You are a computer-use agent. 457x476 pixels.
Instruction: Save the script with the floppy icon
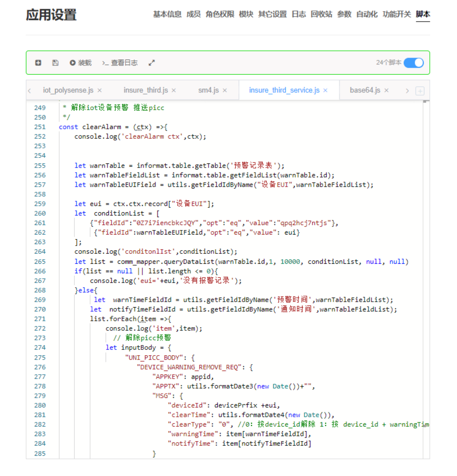pyautogui.click(x=55, y=63)
